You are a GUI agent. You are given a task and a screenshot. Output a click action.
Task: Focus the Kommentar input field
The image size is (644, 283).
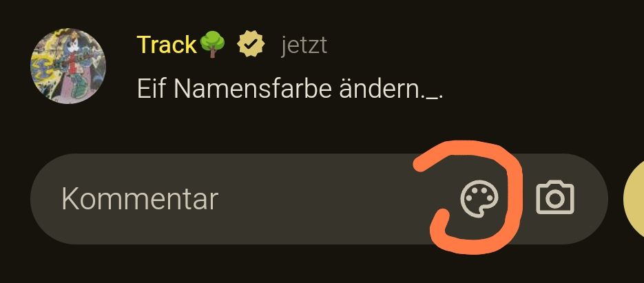pyautogui.click(x=319, y=199)
